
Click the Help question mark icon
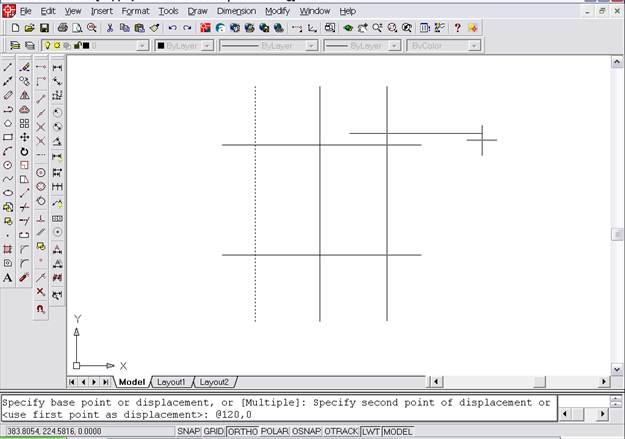tap(458, 28)
